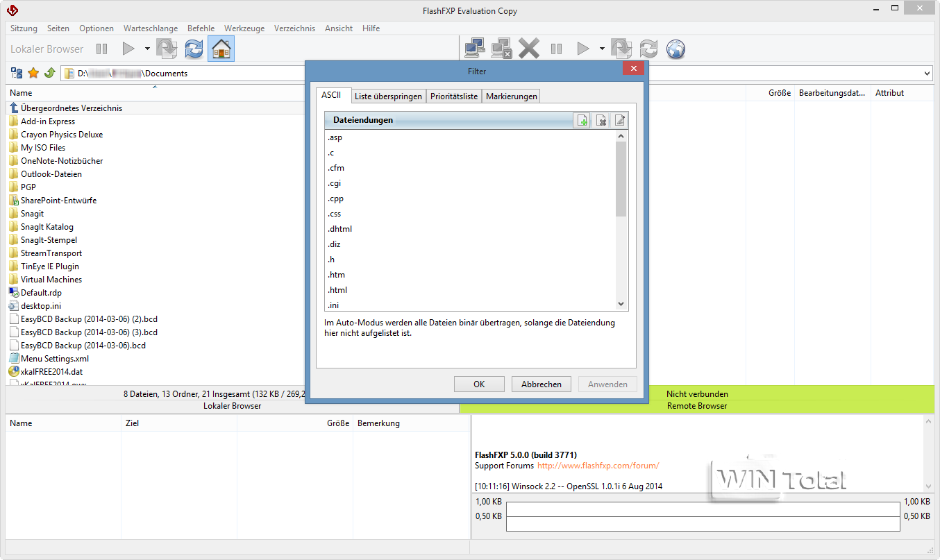Click the add file extension icon
This screenshot has width=940, height=560.
coord(582,120)
